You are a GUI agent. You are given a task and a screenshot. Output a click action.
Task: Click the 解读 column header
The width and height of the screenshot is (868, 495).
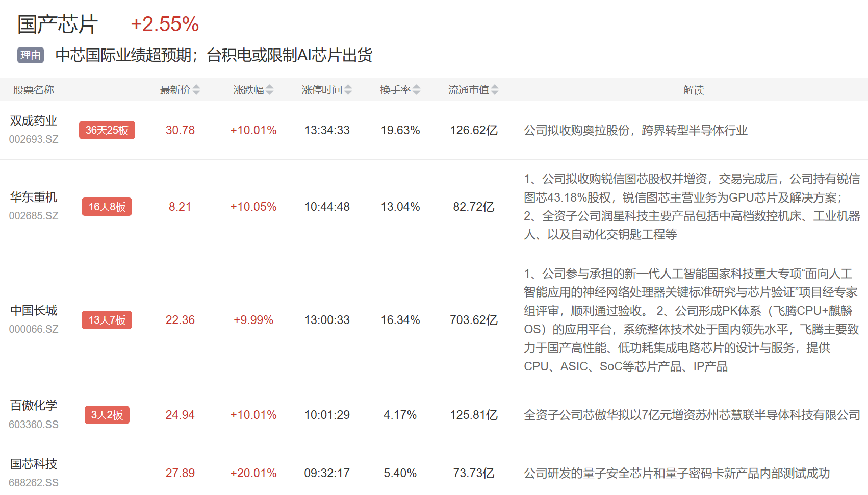[693, 90]
